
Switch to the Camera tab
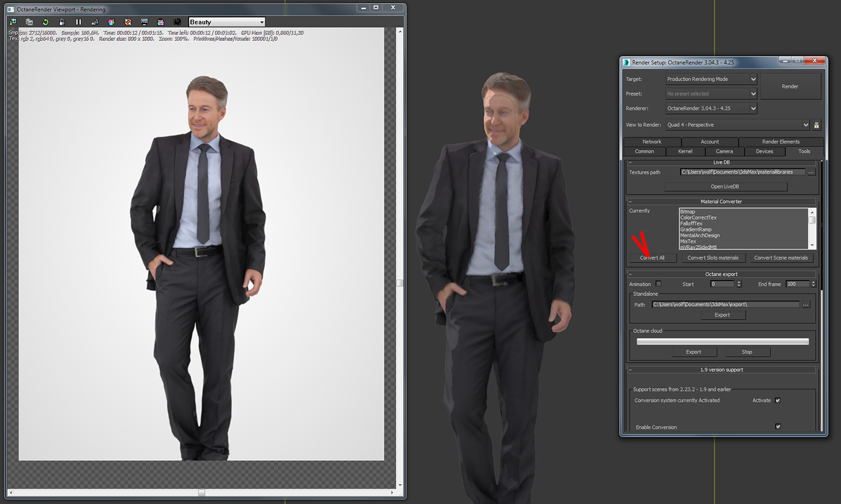(724, 151)
